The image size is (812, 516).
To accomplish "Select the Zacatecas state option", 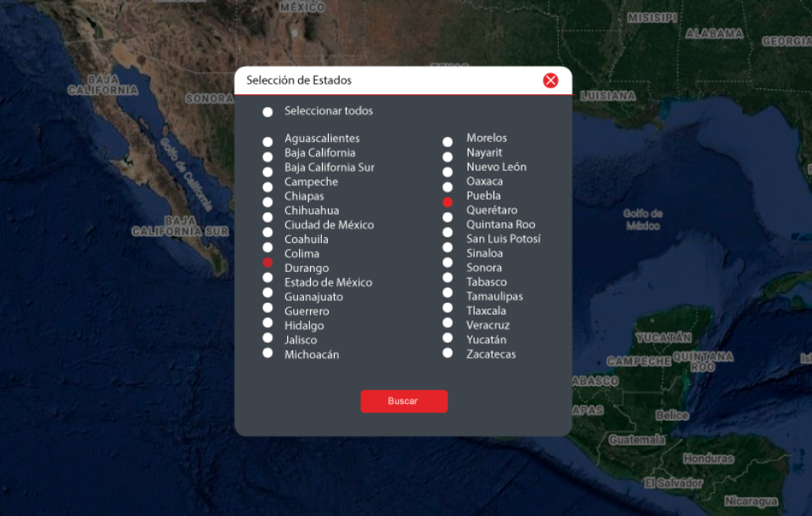I will point(448,353).
